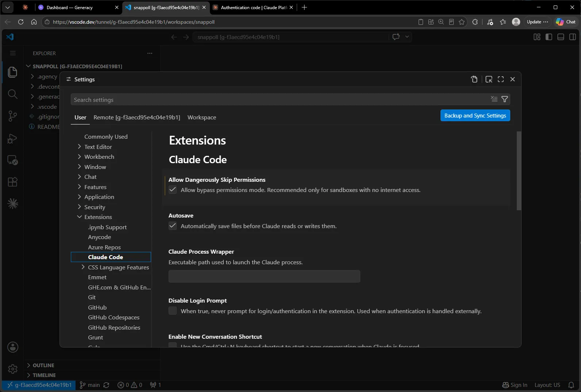
Task: Toggle Secondary Side Bar visibility
Action: (573, 37)
